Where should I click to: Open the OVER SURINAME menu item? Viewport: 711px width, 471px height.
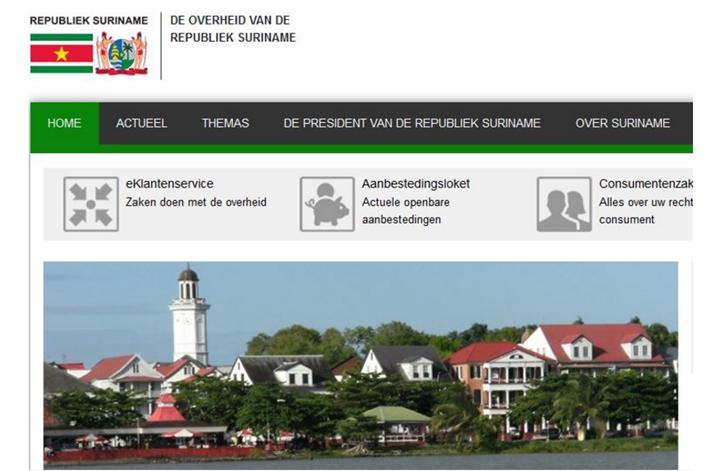coord(623,123)
